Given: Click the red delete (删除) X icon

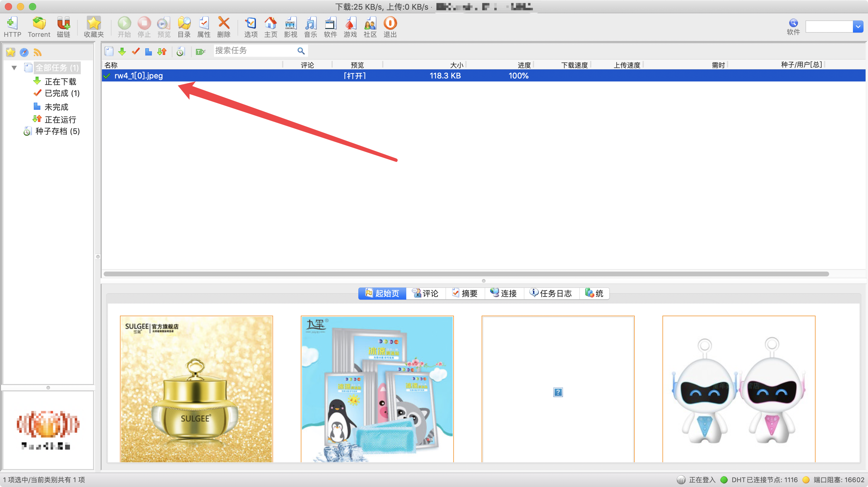Looking at the screenshot, I should (223, 24).
